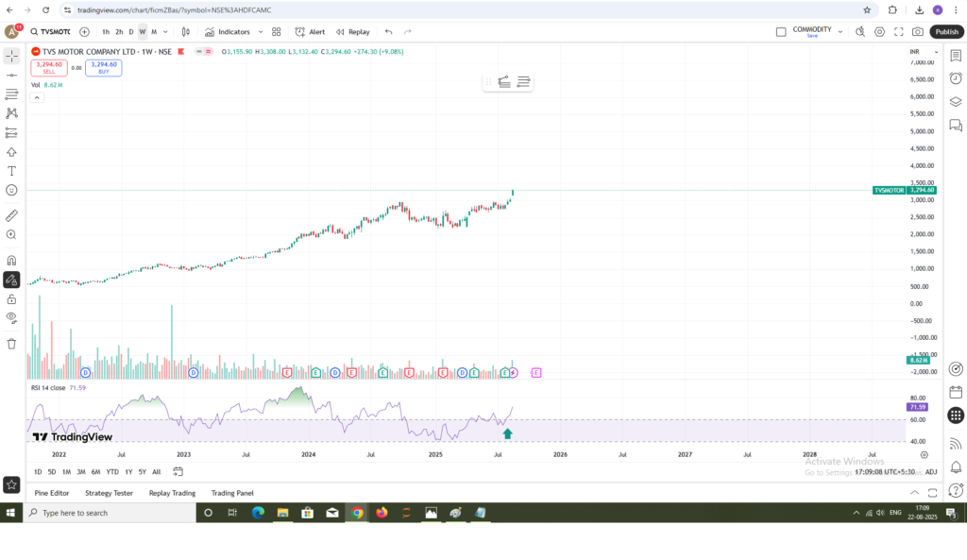Undo the last chart action
This screenshot has width=967, height=560.
tap(388, 32)
